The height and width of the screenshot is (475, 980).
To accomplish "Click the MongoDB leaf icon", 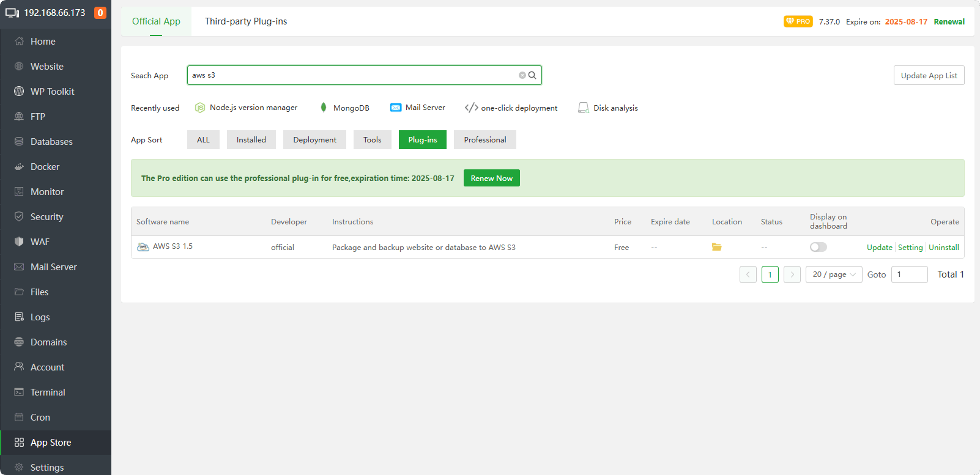I will coord(324,108).
